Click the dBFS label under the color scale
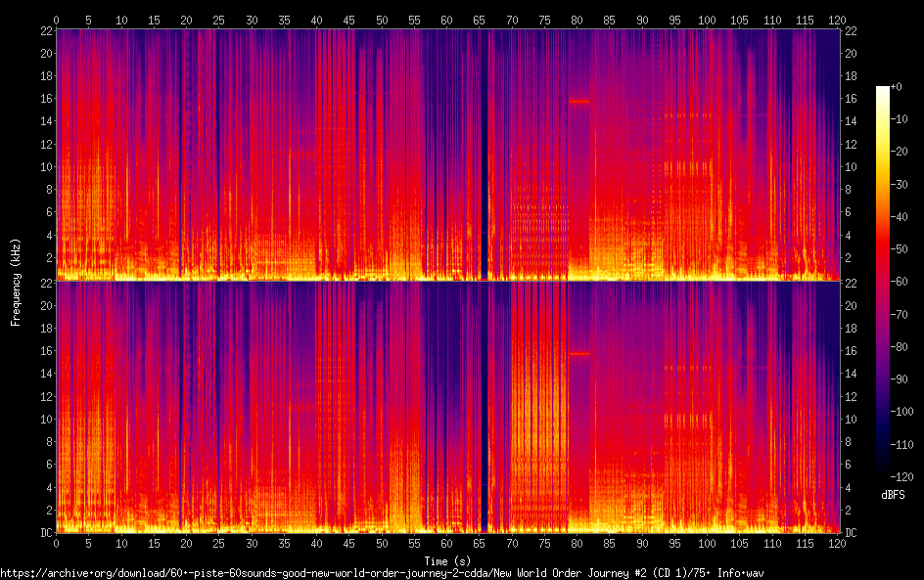 click(x=893, y=495)
